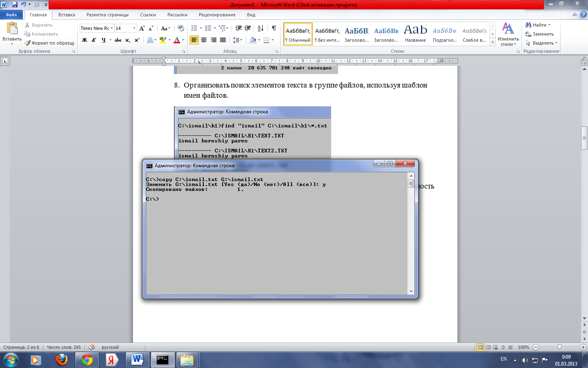The width and height of the screenshot is (588, 368).
Task: Switch to the Вставка tab
Action: (x=67, y=15)
